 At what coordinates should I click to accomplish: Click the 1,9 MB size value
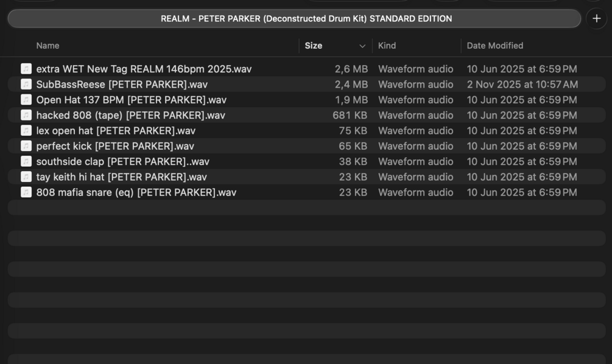(351, 100)
